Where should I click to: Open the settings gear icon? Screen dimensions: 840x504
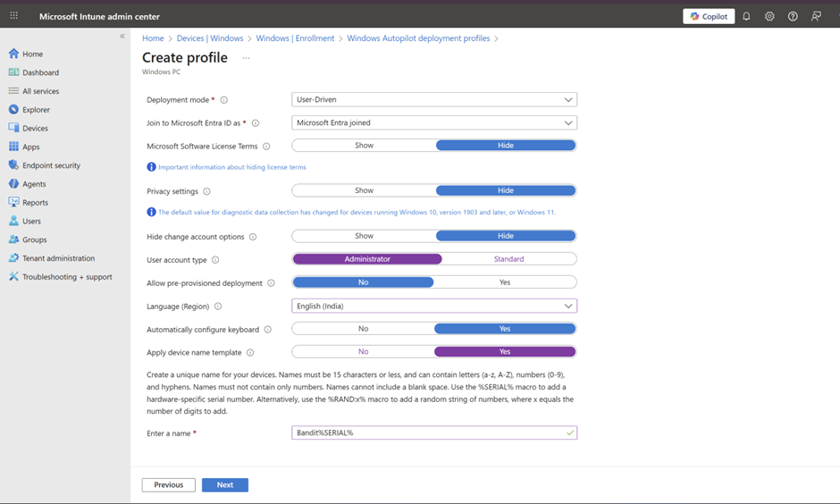coord(769,16)
